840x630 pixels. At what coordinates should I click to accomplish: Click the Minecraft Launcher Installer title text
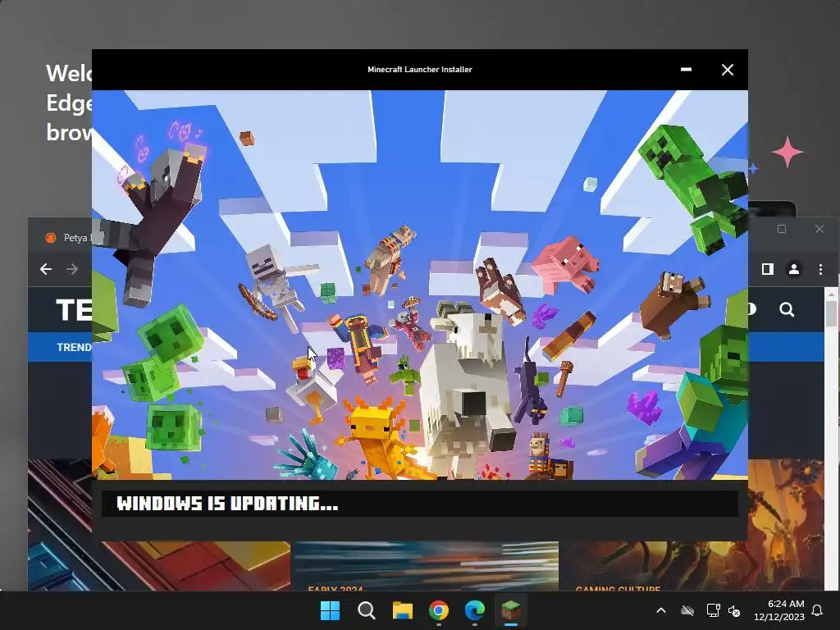pyautogui.click(x=419, y=70)
